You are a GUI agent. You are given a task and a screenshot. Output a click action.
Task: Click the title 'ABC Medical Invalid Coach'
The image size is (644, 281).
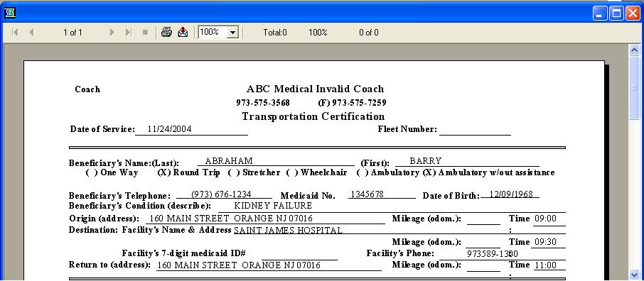click(x=315, y=89)
